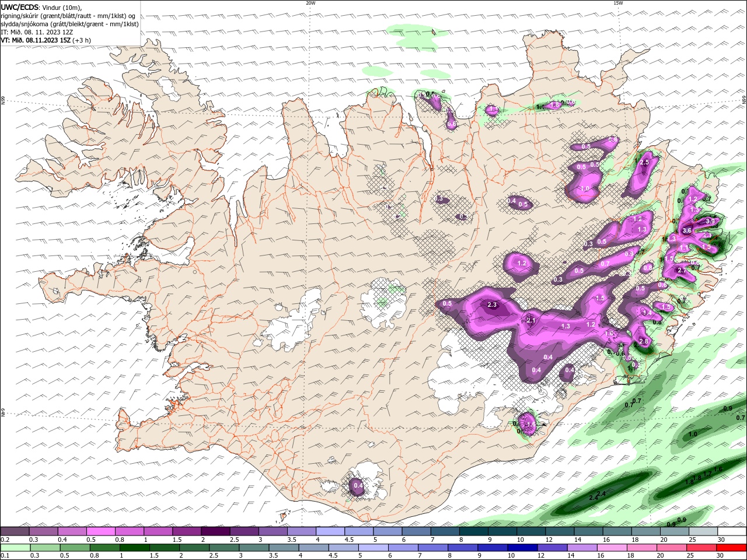This screenshot has width=747, height=560.
Task: Pick the darkest purple swatch between 2 and 2.5
Action: [215, 531]
